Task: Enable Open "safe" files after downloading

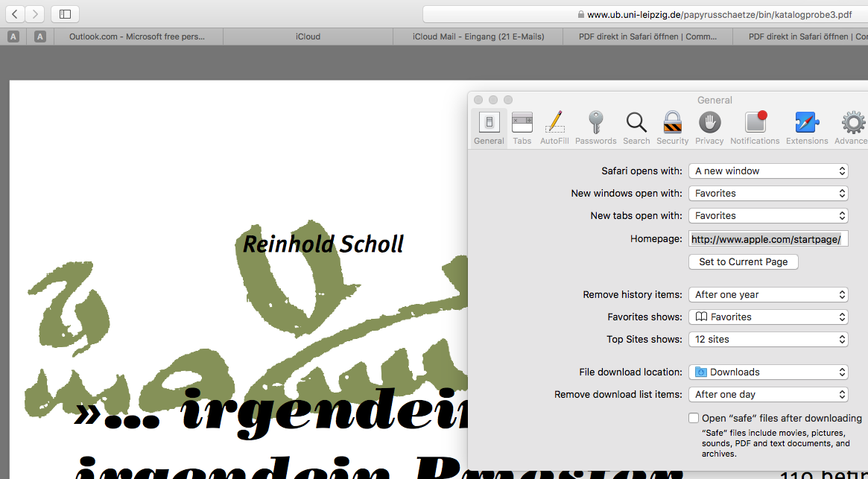Action: pos(694,418)
